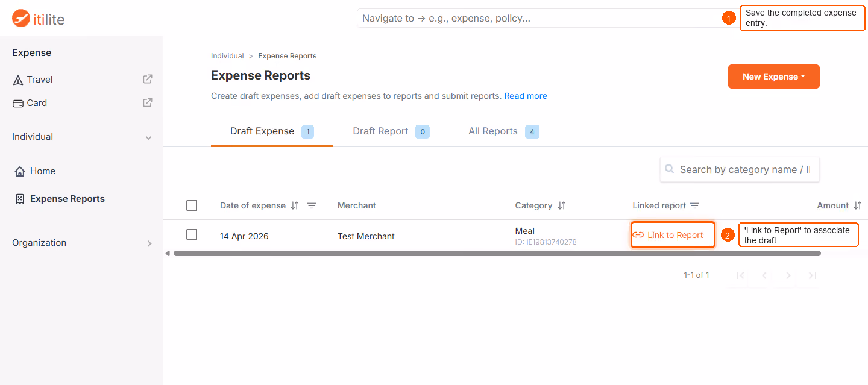This screenshot has height=385, width=868.
Task: Collapse the Individual section
Action: click(148, 138)
